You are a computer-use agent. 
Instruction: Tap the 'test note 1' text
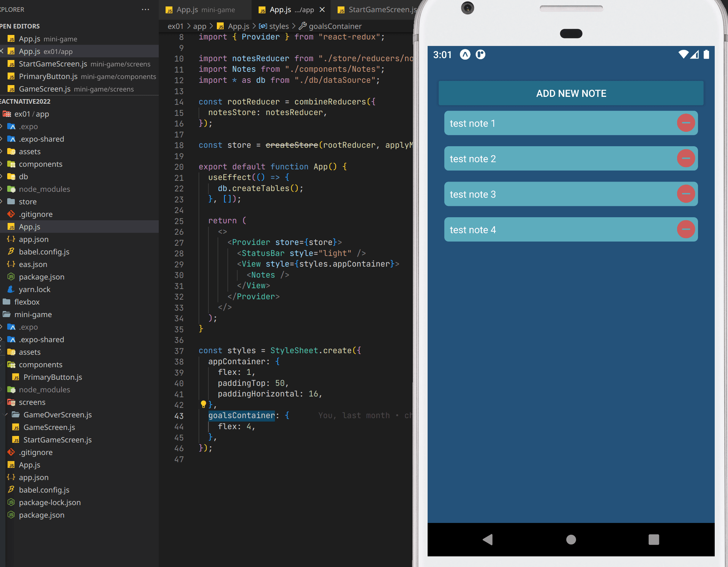pyautogui.click(x=472, y=123)
